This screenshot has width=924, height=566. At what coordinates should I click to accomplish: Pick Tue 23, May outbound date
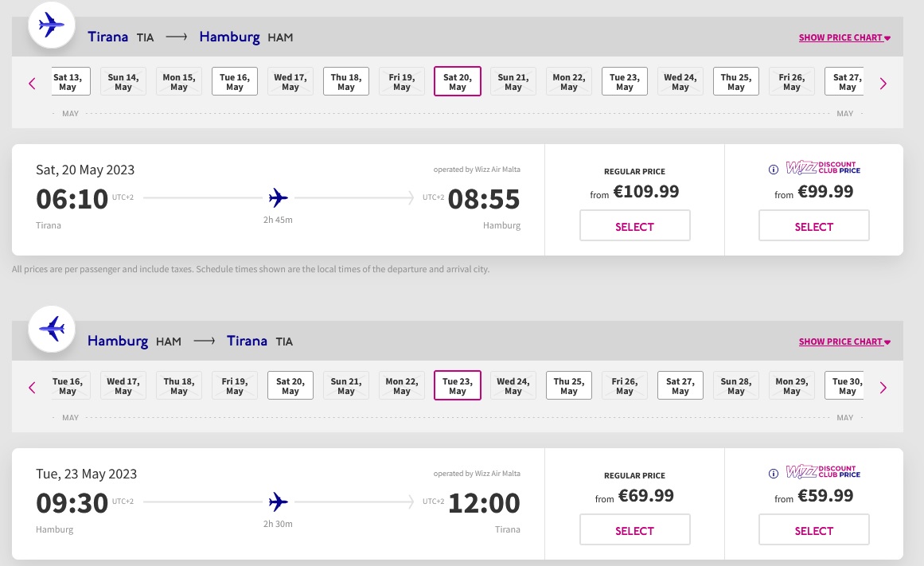(625, 82)
